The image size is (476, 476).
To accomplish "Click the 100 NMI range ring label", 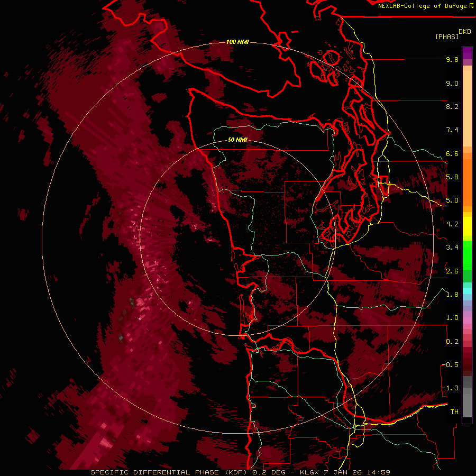I will point(237,42).
